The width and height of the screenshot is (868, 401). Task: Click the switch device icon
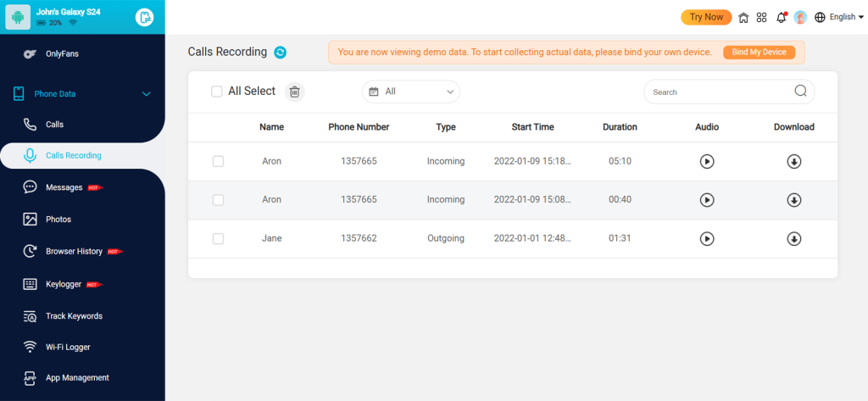(145, 17)
